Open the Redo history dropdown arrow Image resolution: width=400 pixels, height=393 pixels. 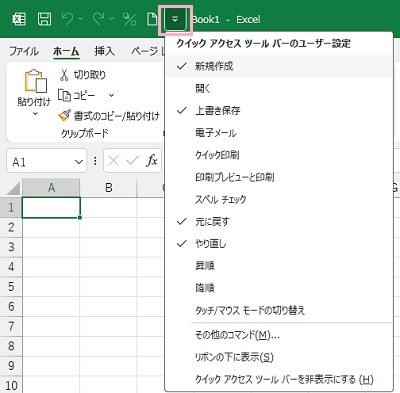click(x=111, y=19)
